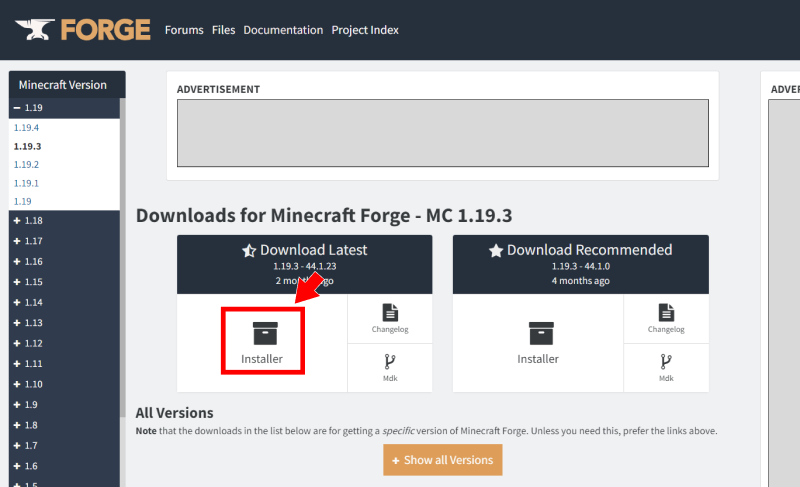
Task: Select base Minecraft version 1.19 link
Action: [x=22, y=201]
